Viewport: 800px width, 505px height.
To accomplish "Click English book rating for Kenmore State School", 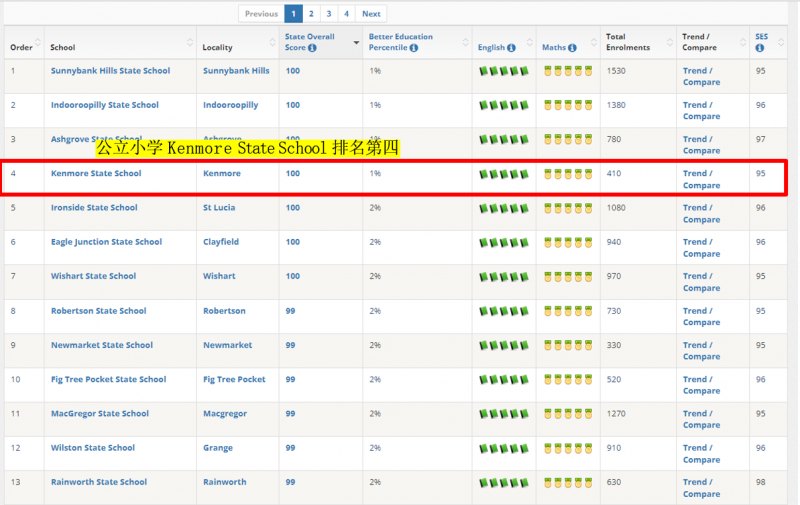I will coord(504,174).
